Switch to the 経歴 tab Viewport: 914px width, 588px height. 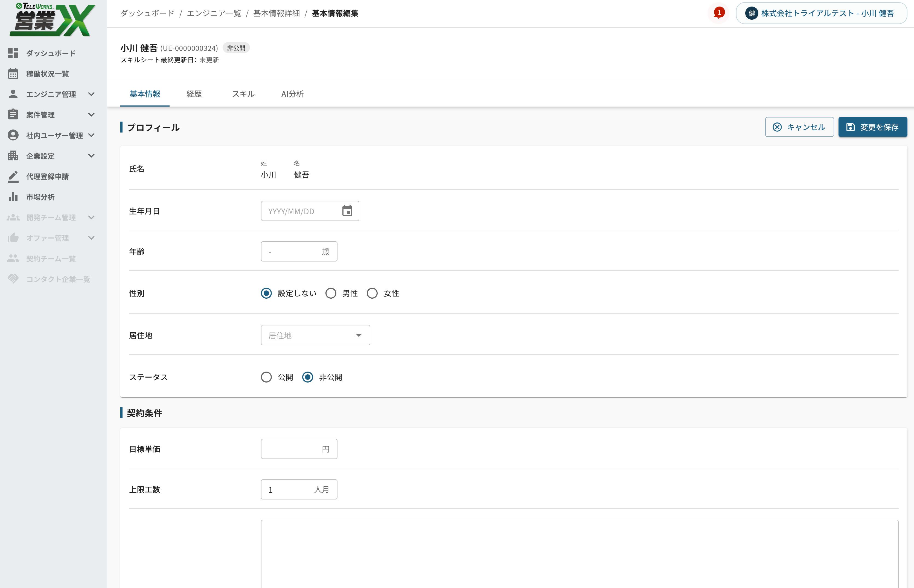point(194,94)
